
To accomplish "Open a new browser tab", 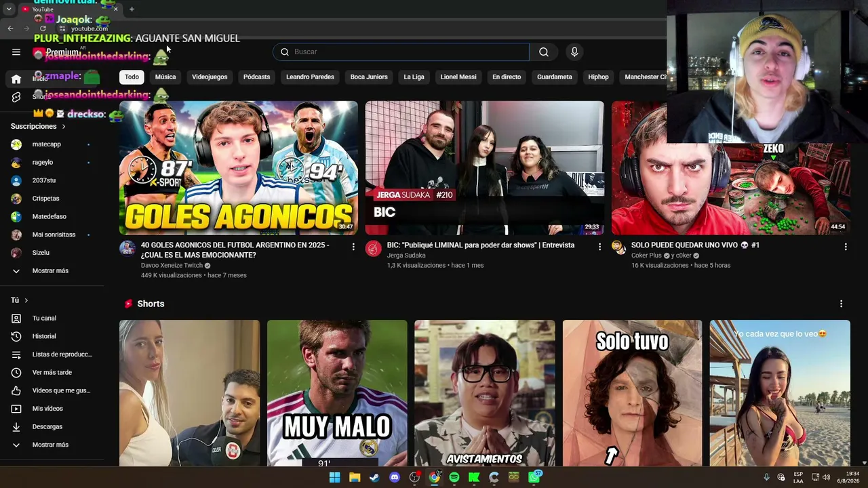I will pos(132,9).
